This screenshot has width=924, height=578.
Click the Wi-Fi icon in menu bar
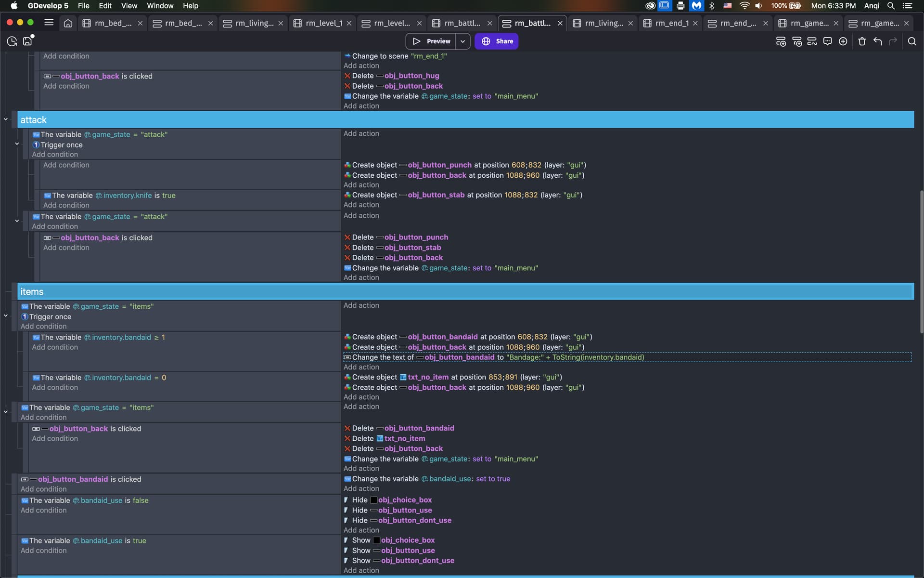point(744,6)
